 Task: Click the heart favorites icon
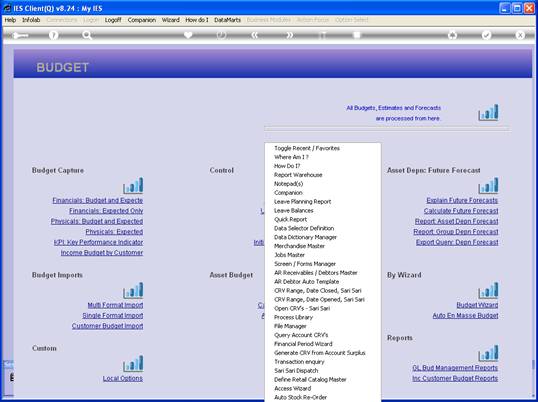(x=188, y=35)
